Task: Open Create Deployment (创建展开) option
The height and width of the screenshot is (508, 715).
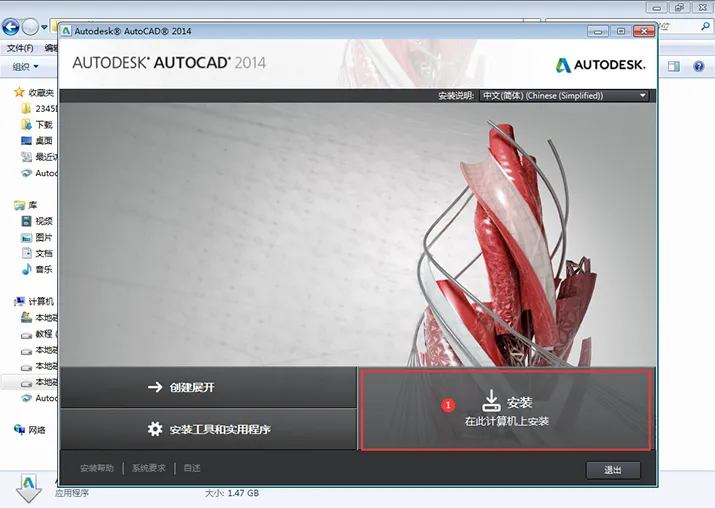Action: (x=208, y=387)
